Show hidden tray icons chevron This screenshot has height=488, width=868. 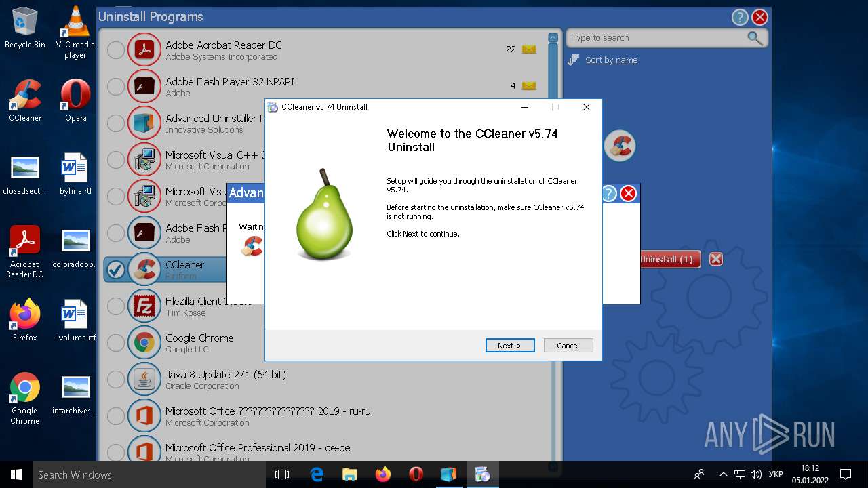[723, 474]
